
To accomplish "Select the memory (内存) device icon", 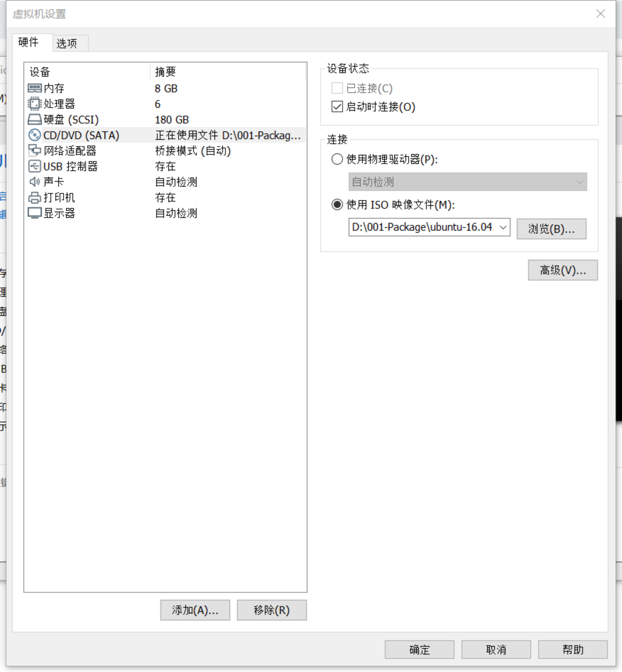I will [x=35, y=88].
